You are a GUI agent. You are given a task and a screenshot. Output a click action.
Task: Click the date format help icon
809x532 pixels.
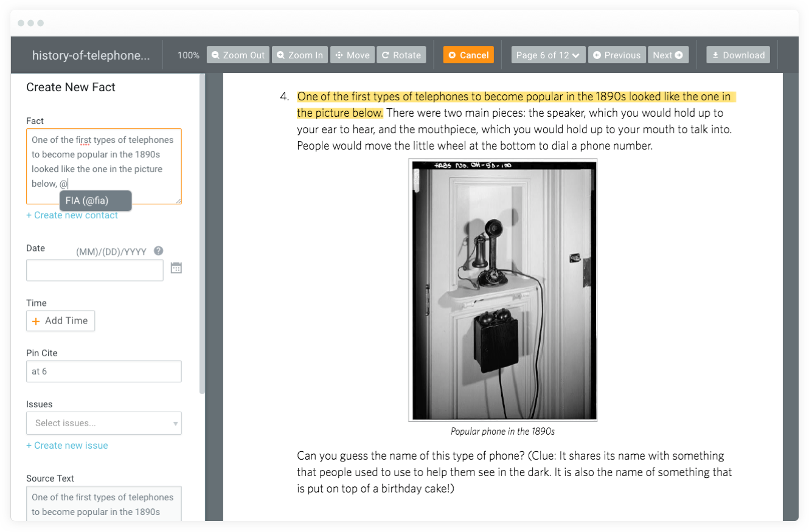tap(158, 250)
